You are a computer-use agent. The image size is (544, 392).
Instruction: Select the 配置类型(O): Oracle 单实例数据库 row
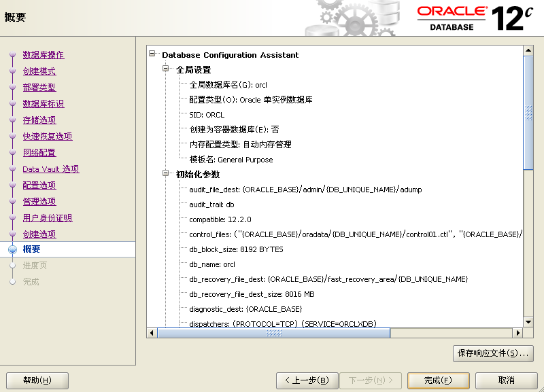point(251,100)
